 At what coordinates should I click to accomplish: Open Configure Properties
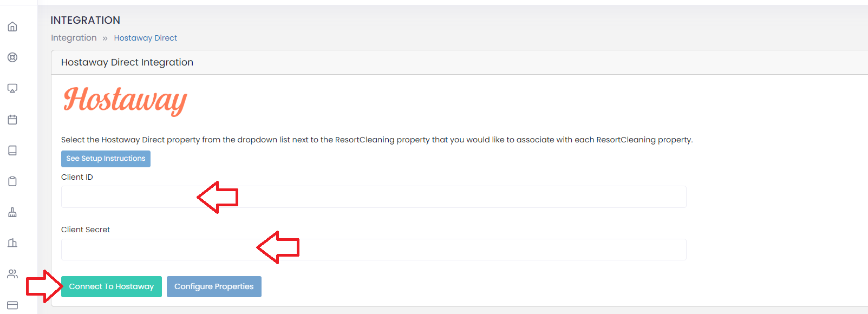214,286
